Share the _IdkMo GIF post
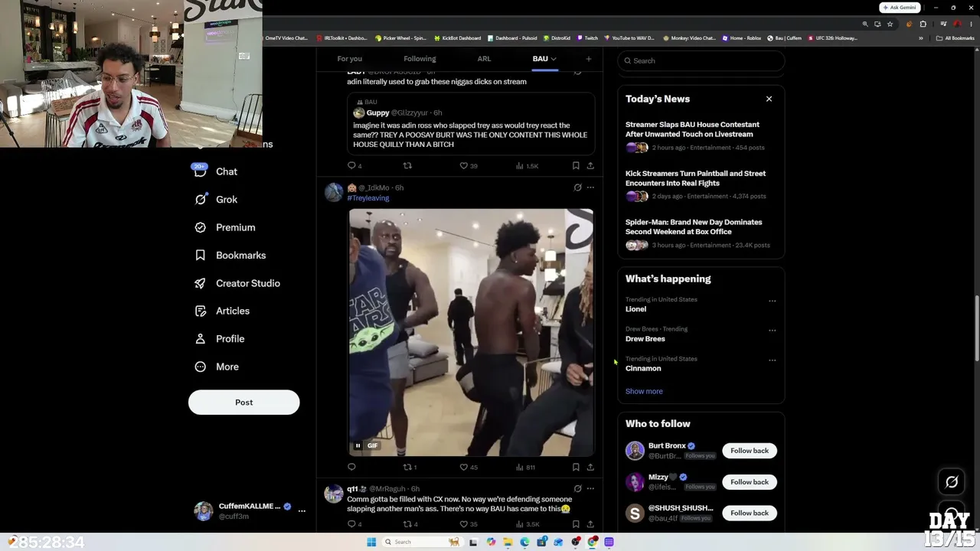The width and height of the screenshot is (980, 551). pyautogui.click(x=590, y=467)
